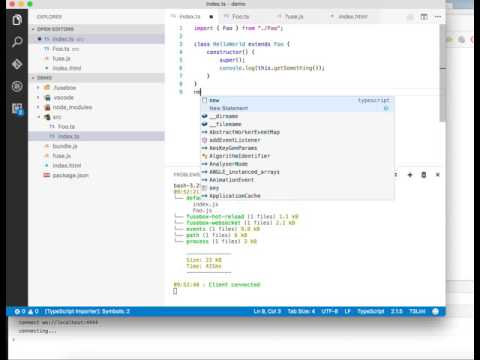The image size is (480, 360).
Task: Select index.ts in Open Editors list
Action: click(97, 39)
